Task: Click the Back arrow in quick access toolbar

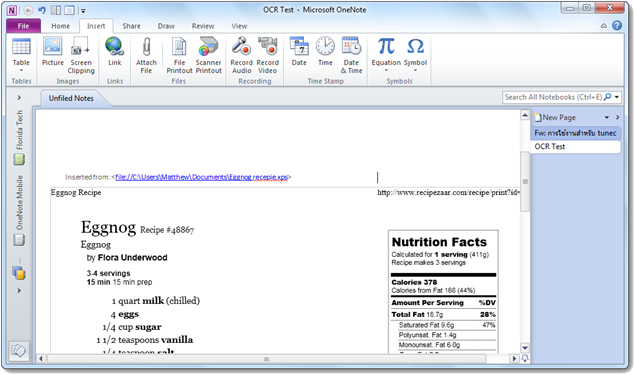Action: click(x=28, y=10)
